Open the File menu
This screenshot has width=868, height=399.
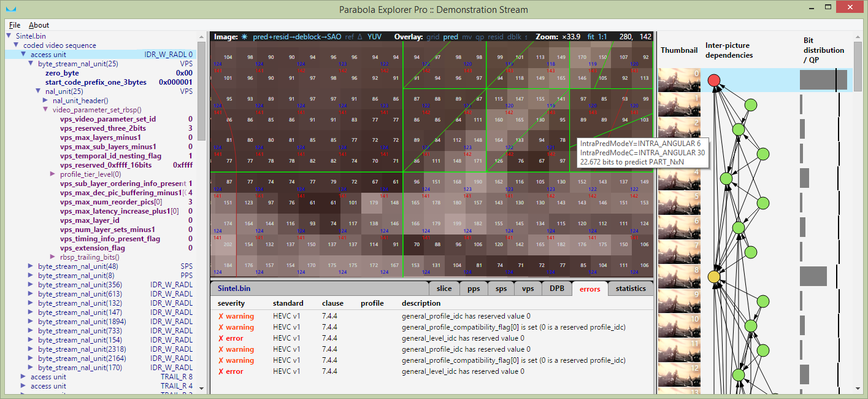[x=15, y=25]
